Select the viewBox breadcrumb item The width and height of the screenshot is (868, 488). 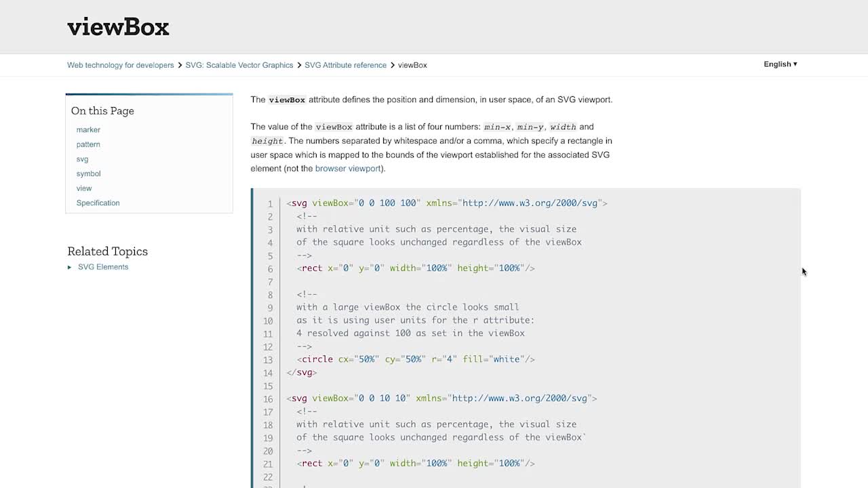pyautogui.click(x=412, y=65)
